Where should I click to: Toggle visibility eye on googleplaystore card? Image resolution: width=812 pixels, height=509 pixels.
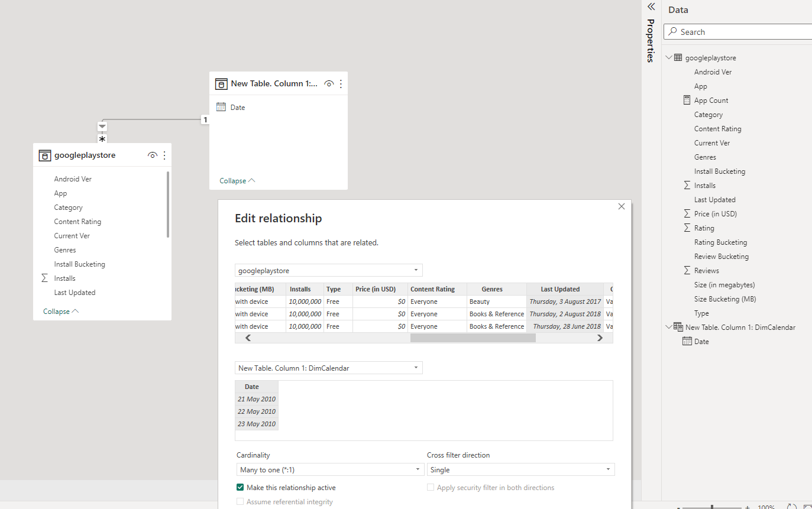(152, 155)
